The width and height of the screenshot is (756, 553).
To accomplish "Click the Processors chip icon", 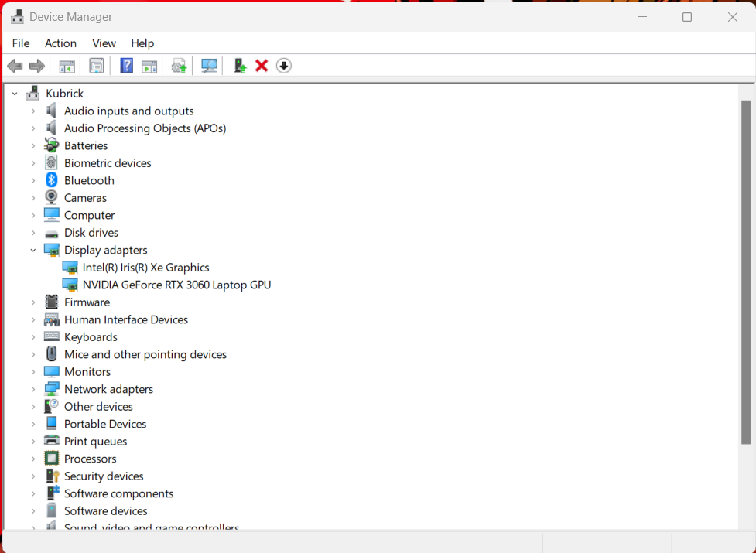I will point(52,459).
